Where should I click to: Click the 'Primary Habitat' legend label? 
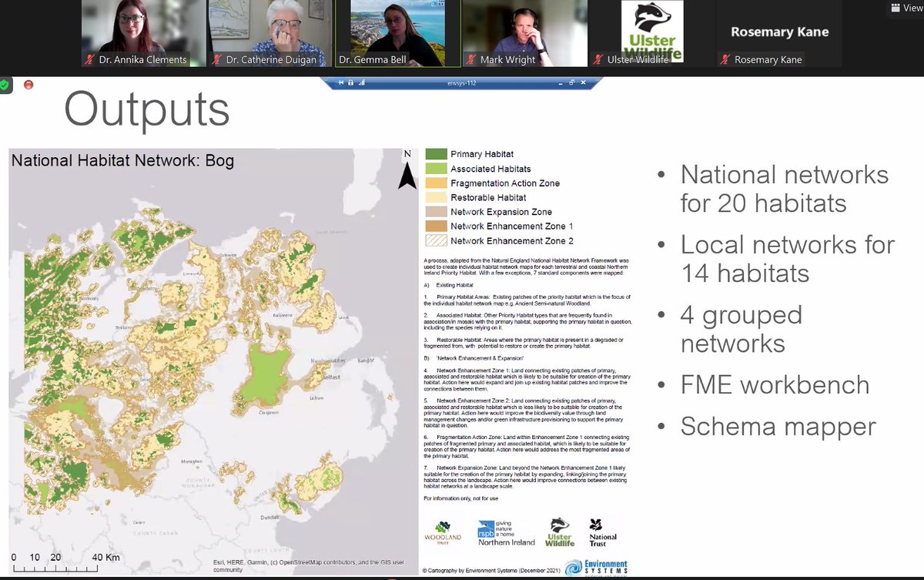(x=482, y=154)
